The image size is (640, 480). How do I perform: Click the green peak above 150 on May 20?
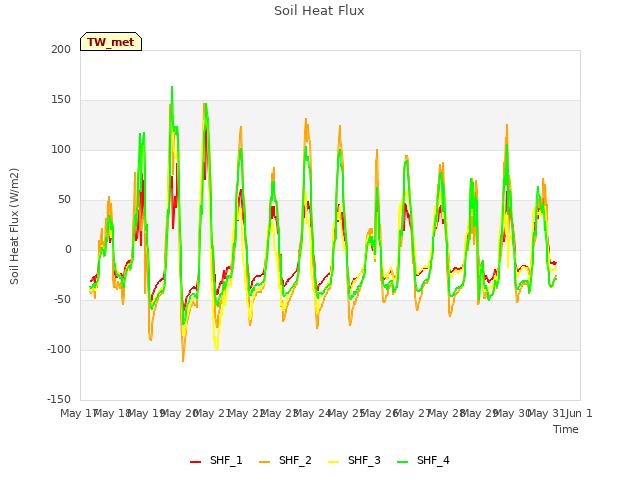[172, 87]
